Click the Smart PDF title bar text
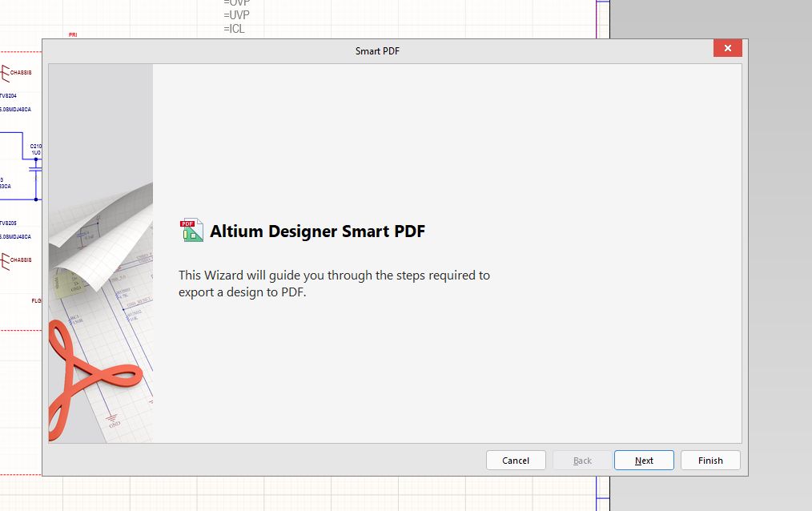Viewport: 812px width, 511px height. [377, 50]
